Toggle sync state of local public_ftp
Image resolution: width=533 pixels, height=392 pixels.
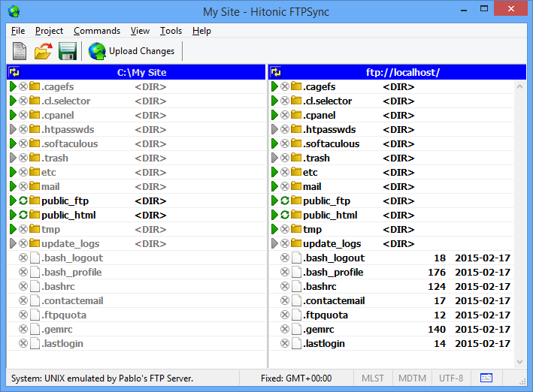point(23,201)
